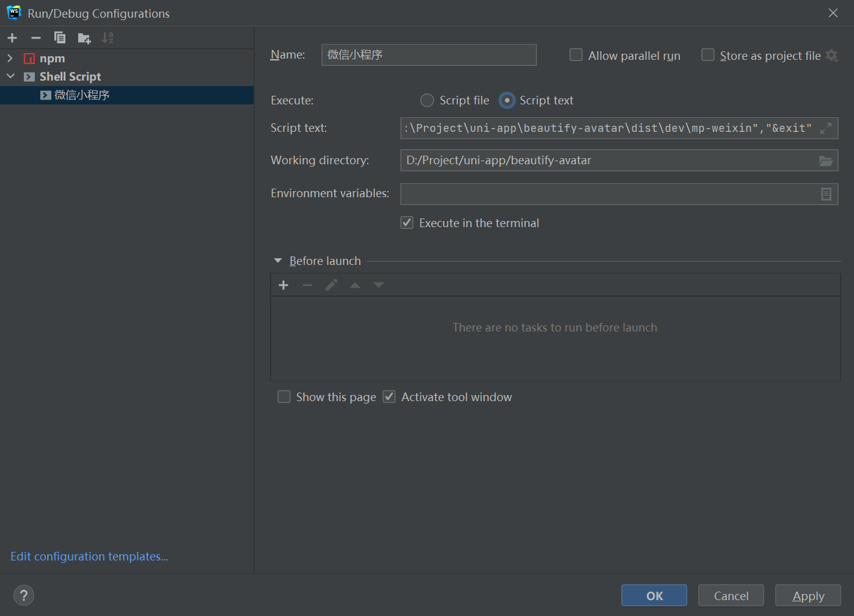This screenshot has width=854, height=616.
Task: Remove selected configuration with minus icon
Action: pyautogui.click(x=36, y=38)
